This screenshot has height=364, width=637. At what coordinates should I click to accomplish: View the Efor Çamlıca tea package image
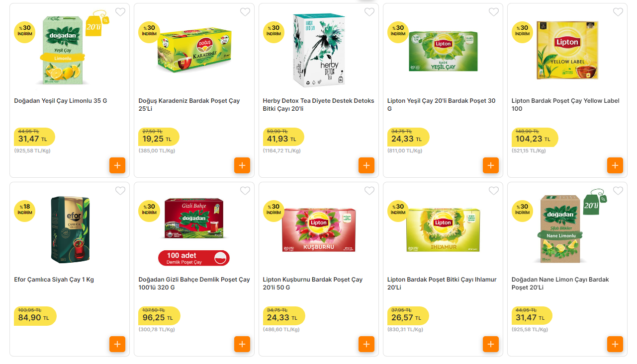(71, 230)
